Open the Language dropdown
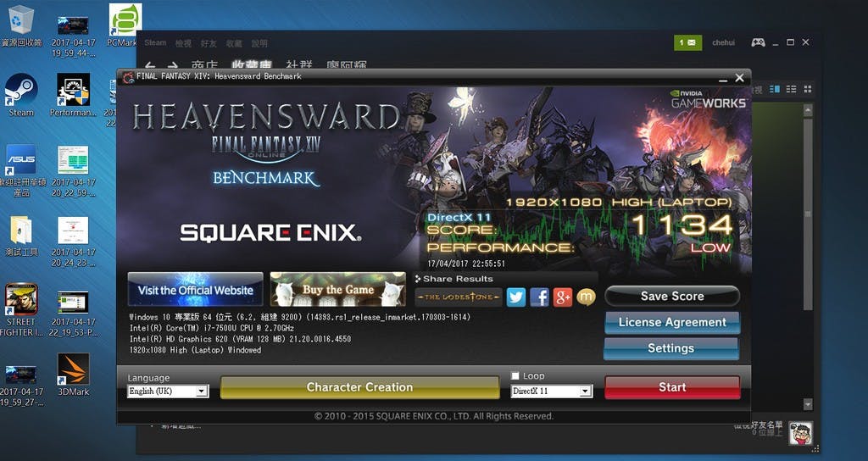The height and width of the screenshot is (461, 868). pyautogui.click(x=168, y=392)
